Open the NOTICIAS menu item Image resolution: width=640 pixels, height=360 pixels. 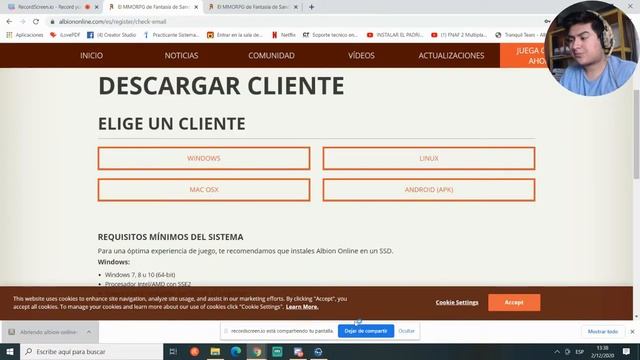pos(181,56)
